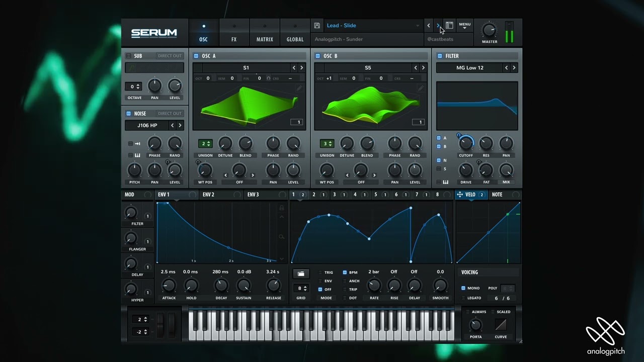Load the next preset with the right arrow
This screenshot has width=644, height=362.
click(x=438, y=26)
